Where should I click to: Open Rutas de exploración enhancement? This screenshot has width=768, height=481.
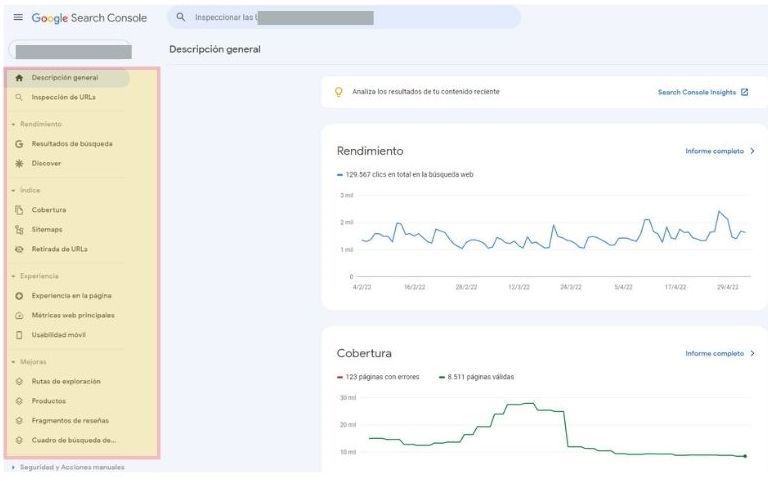point(68,381)
